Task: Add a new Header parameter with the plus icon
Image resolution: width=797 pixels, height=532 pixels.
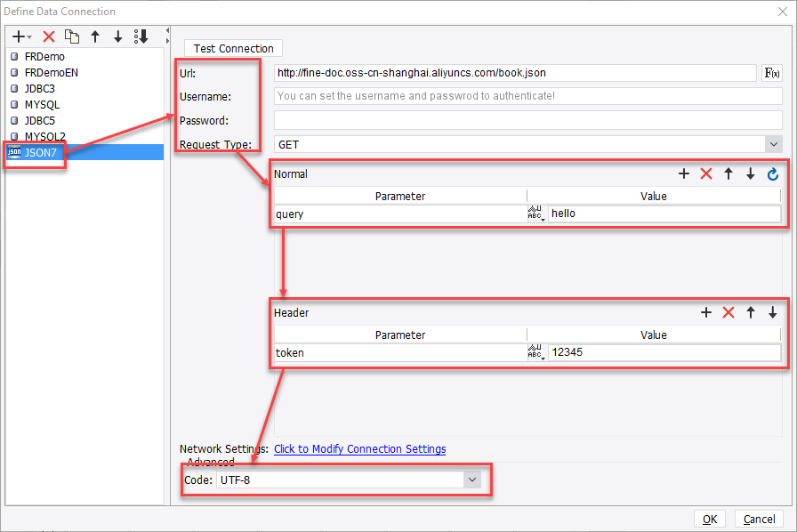Action: 706,312
